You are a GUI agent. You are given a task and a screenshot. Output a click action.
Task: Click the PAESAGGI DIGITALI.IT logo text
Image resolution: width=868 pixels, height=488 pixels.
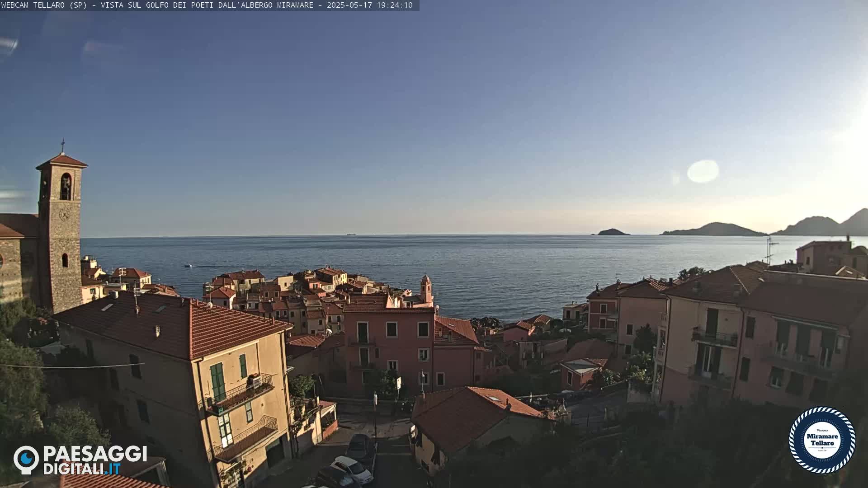[95, 460]
